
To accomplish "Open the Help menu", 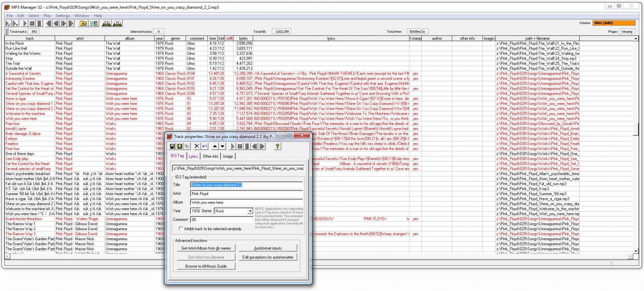I will [98, 16].
